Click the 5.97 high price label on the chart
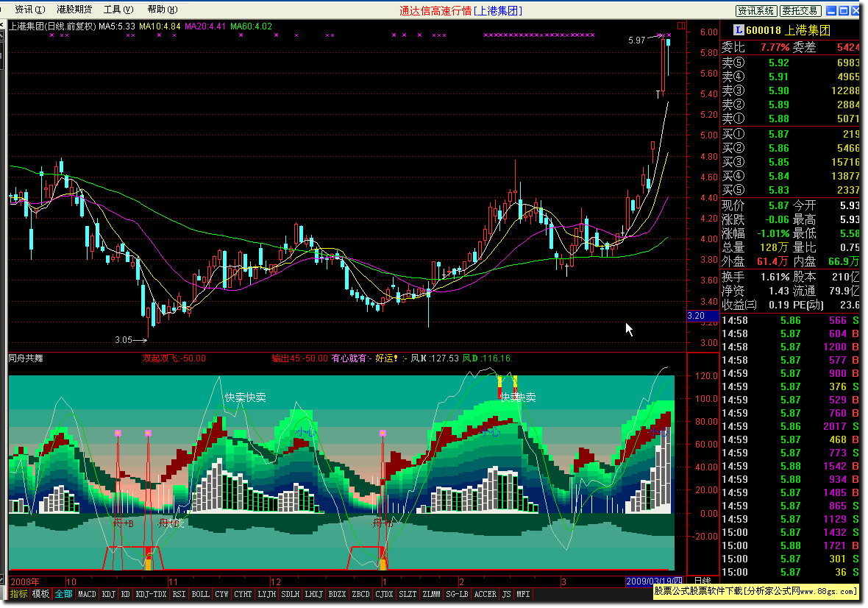The image size is (868, 608). click(x=636, y=40)
